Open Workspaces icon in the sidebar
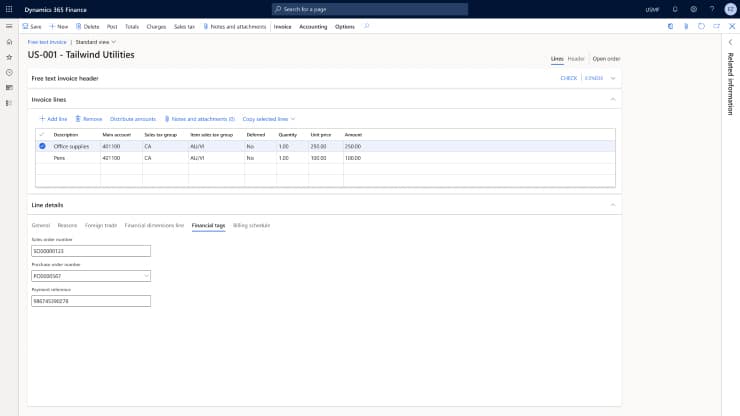Image resolution: width=740 pixels, height=416 pixels. point(9,88)
